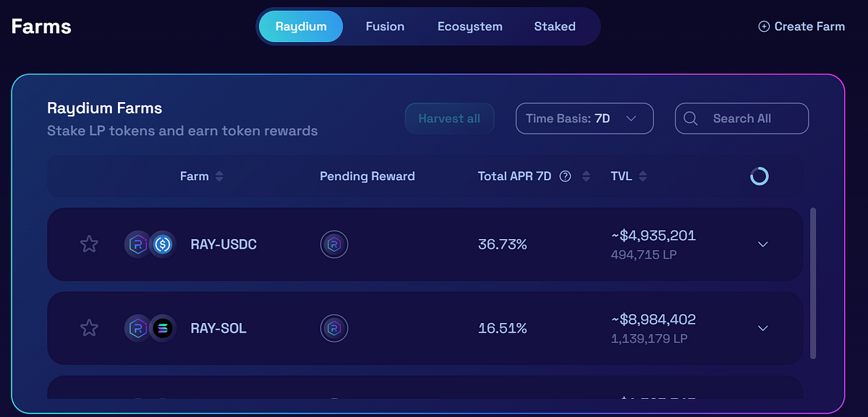The image size is (868, 417).
Task: Click the RAY-USDC farm name
Action: pos(224,244)
